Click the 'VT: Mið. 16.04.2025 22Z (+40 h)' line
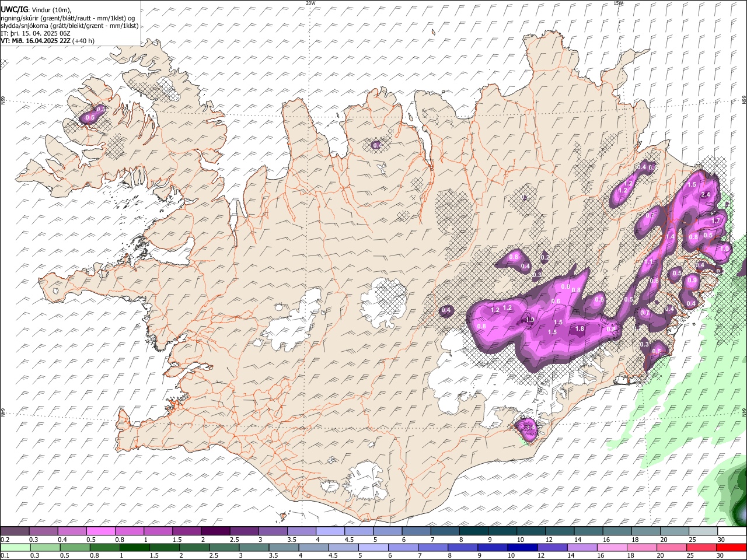 [x=47, y=41]
